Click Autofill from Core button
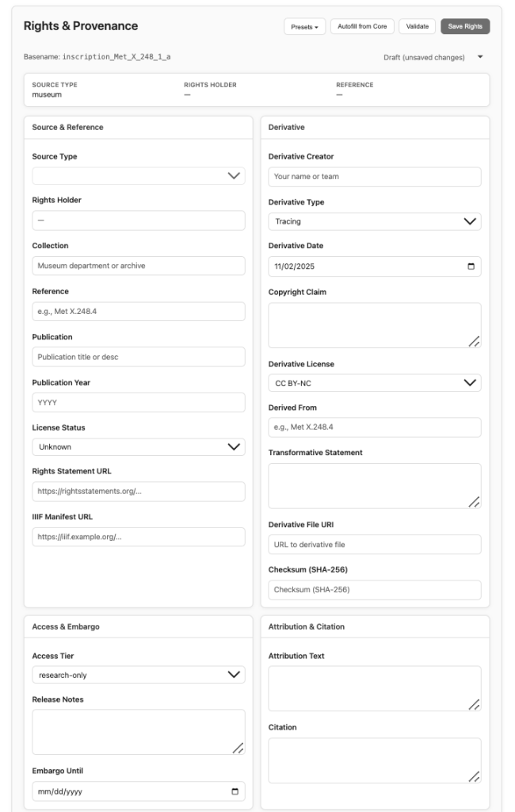The width and height of the screenshot is (515, 812). click(362, 27)
